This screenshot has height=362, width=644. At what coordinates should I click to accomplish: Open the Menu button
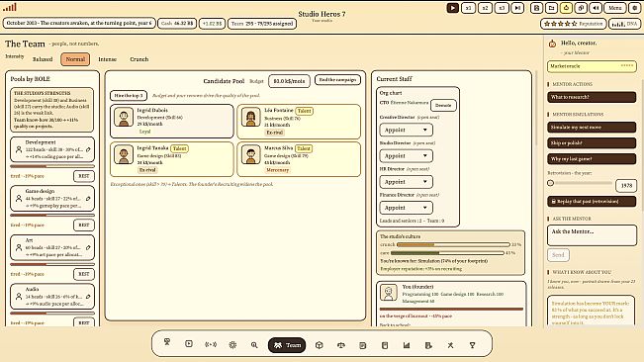pos(615,8)
